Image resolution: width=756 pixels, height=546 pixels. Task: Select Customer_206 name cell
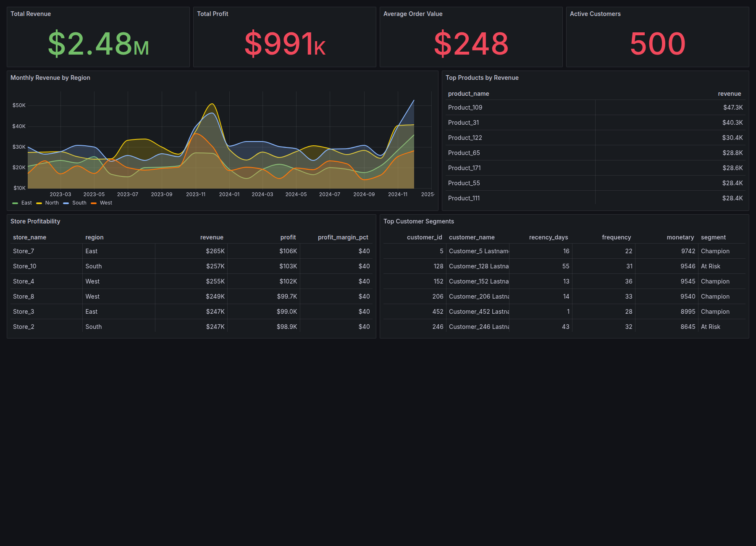point(478,297)
